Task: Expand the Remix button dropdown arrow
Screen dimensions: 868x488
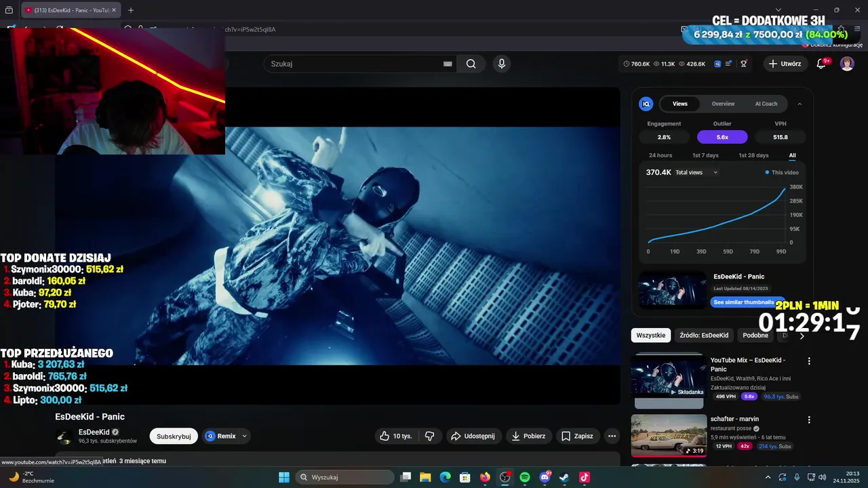Action: pos(244,436)
